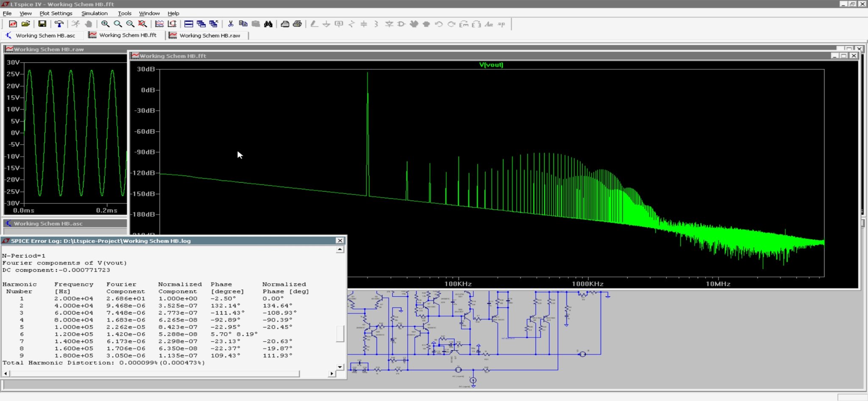The image size is (868, 401).
Task: Click the SPICE directive '.op' icon
Action: 501,24
